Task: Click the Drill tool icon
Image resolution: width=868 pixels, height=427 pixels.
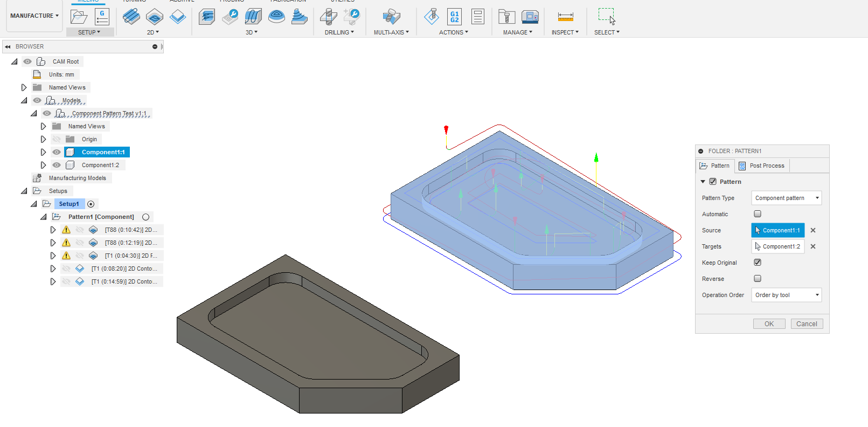Action: click(x=328, y=17)
